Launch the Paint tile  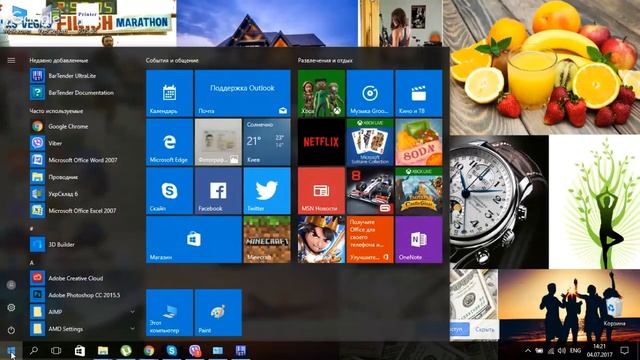pos(218,313)
